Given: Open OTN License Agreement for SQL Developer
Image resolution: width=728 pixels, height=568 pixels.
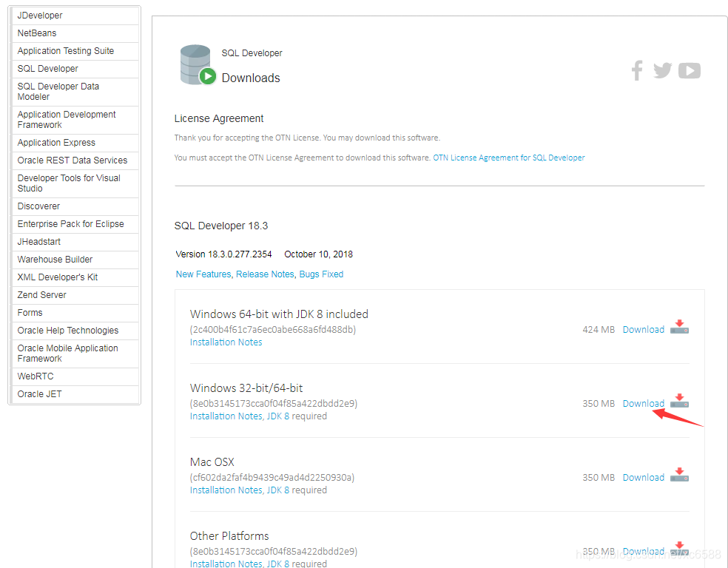Looking at the screenshot, I should coord(509,158).
